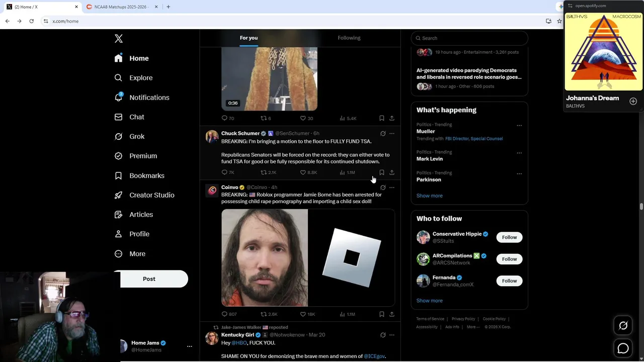Viewport: 644px width, 362px height.
Task: Add Johanna's Dream to Spotify library
Action: [x=633, y=101]
